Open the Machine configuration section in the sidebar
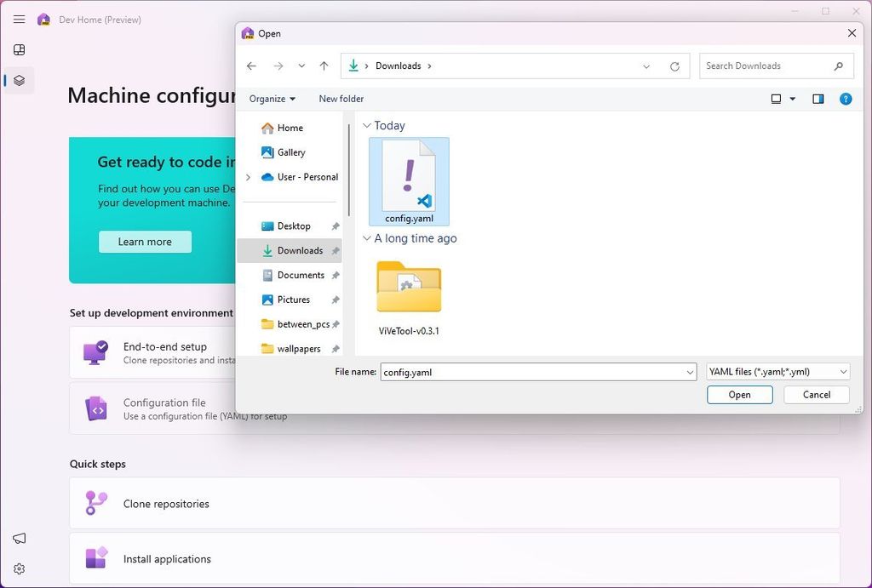872x588 pixels. click(x=19, y=80)
